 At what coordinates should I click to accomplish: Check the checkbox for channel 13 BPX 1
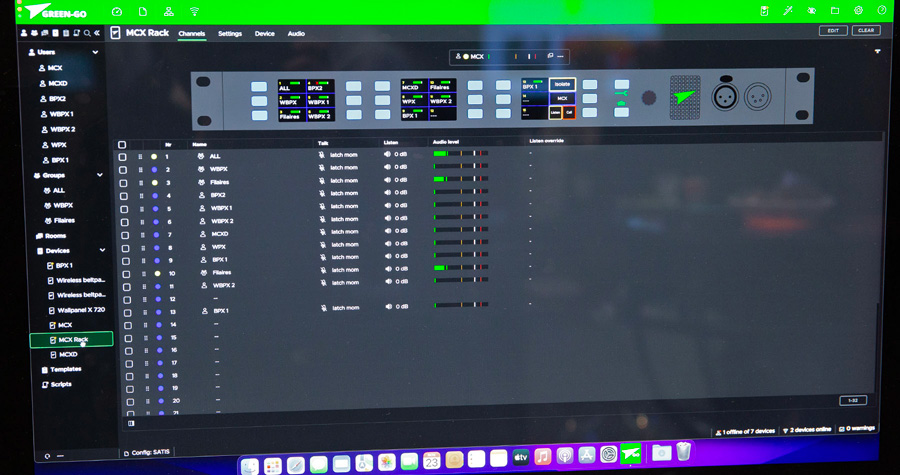(127, 313)
